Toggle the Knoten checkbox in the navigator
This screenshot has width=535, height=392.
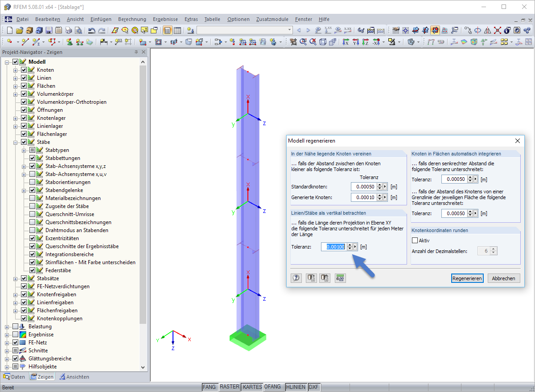[x=24, y=70]
